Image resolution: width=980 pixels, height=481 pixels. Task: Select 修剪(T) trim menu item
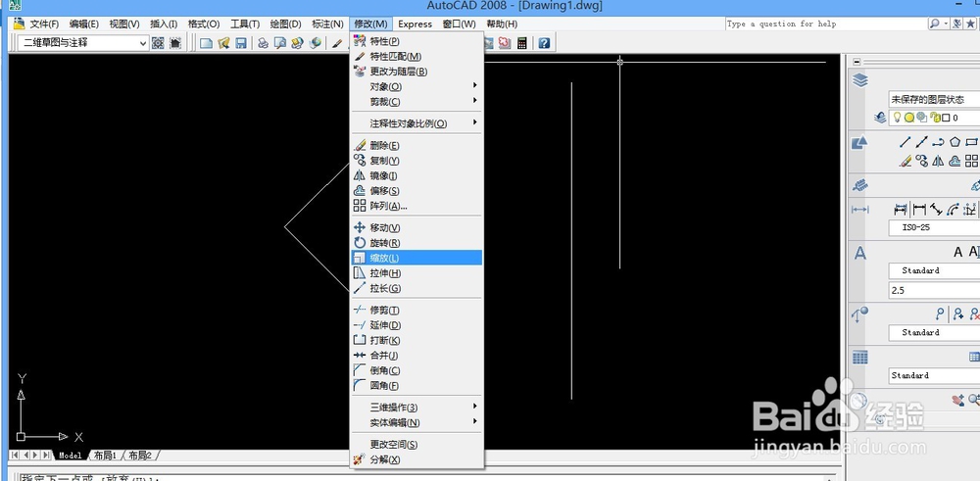(416, 310)
